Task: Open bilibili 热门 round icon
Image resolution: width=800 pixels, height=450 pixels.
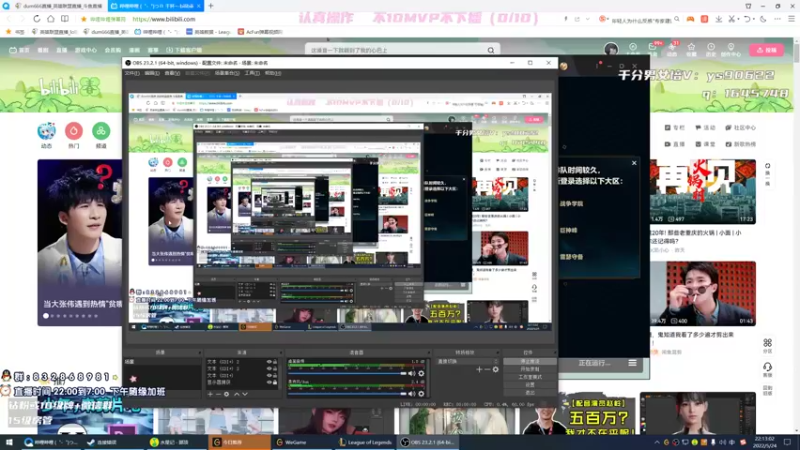Action: (x=74, y=131)
